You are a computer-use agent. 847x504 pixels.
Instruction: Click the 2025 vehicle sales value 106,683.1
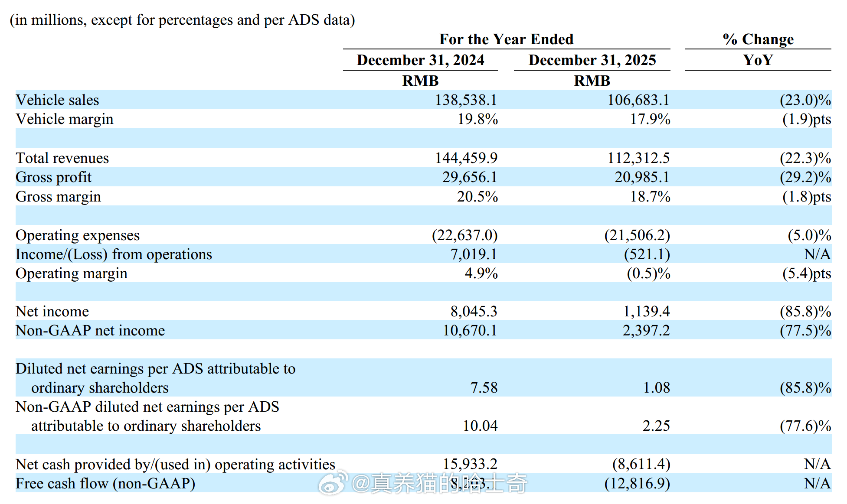[x=638, y=100]
